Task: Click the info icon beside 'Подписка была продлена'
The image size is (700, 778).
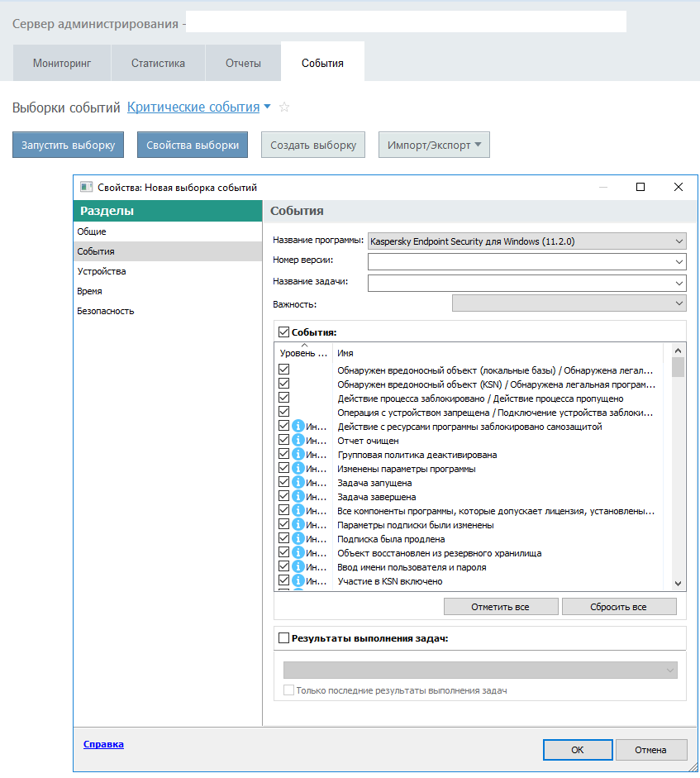Action: pyautogui.click(x=298, y=538)
